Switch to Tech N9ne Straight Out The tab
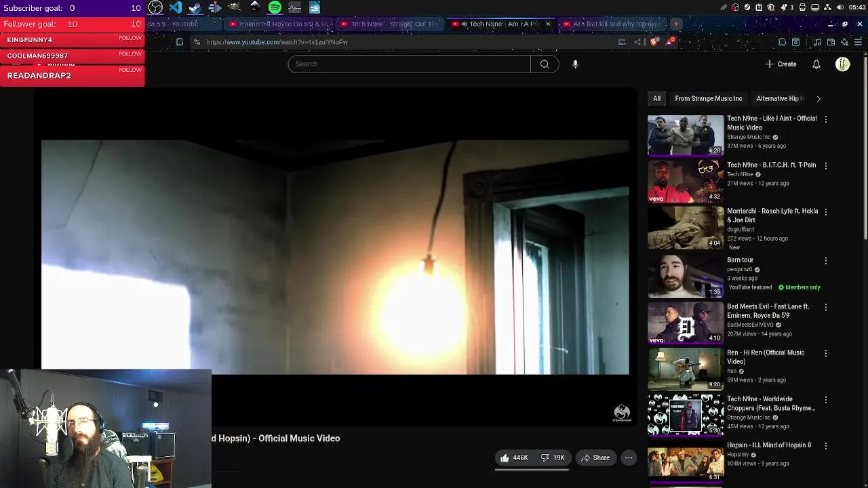Screen dimensions: 868x488 pyautogui.click(x=391, y=24)
